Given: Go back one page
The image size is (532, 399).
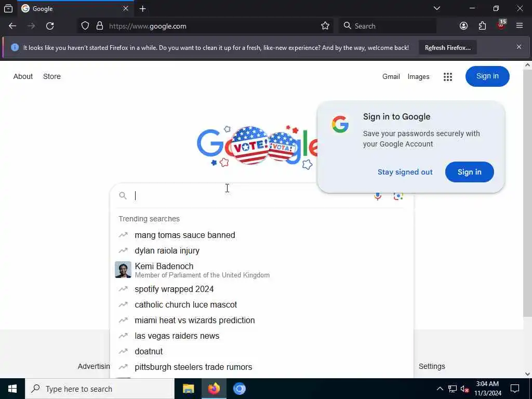Looking at the screenshot, I should coord(12,26).
